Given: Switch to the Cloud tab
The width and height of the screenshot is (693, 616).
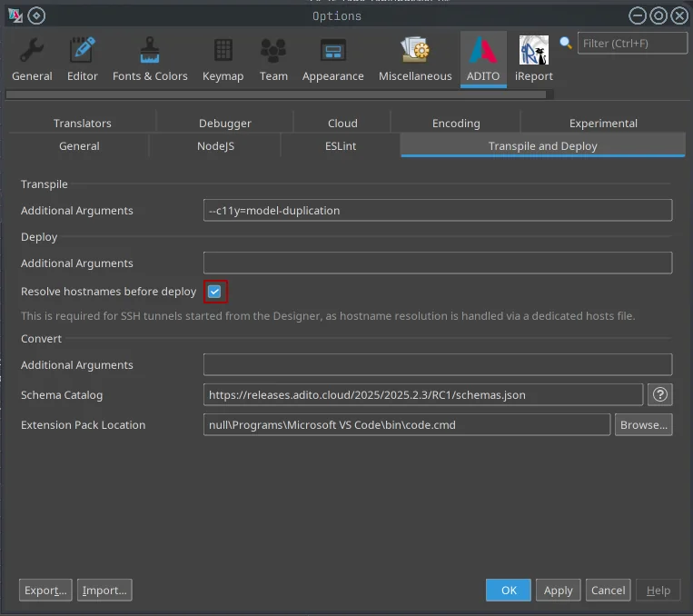Looking at the screenshot, I should tap(342, 123).
